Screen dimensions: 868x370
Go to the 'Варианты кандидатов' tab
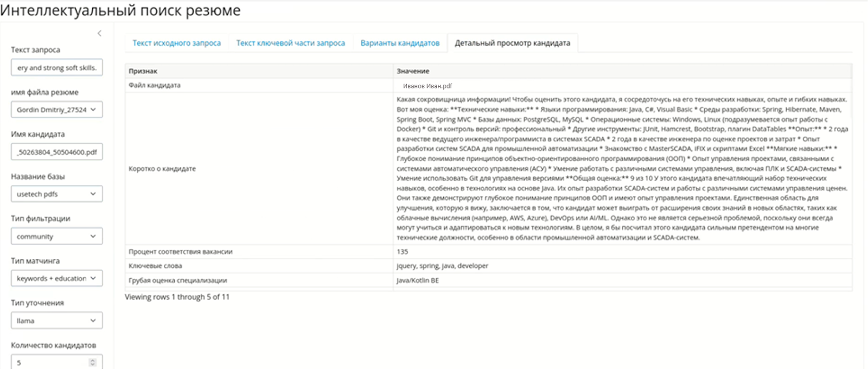400,43
